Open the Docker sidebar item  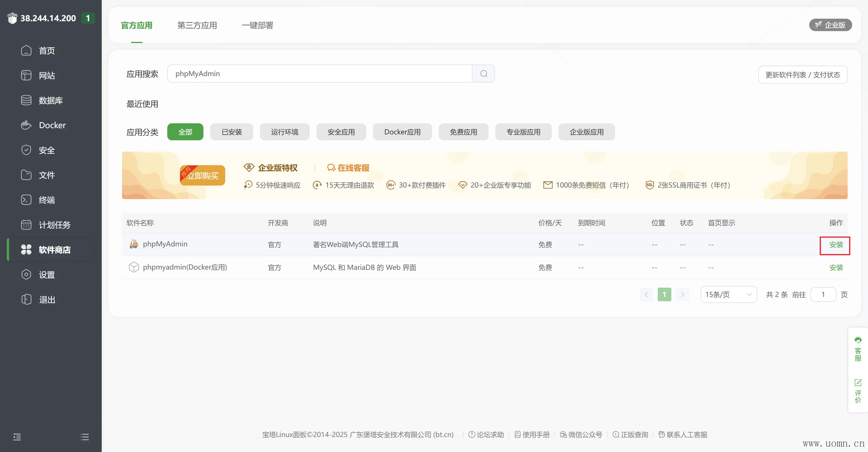pos(52,125)
